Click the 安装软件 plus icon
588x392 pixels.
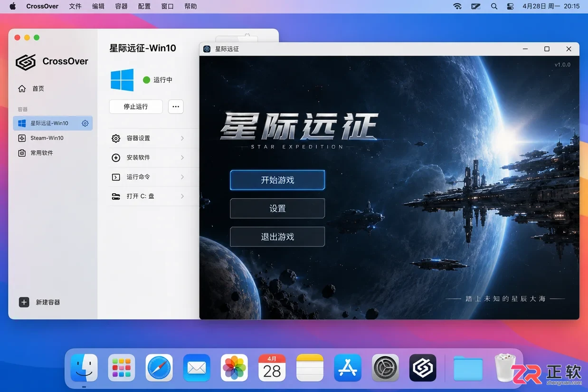(116, 158)
